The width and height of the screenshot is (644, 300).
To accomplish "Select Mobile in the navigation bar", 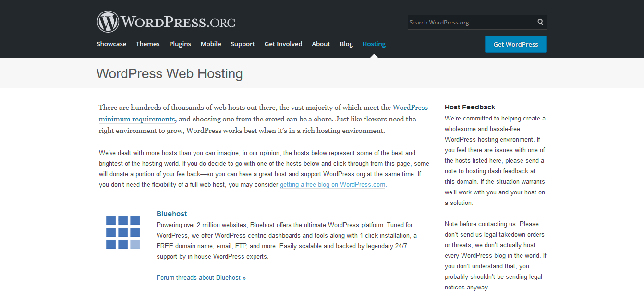I will [x=211, y=44].
